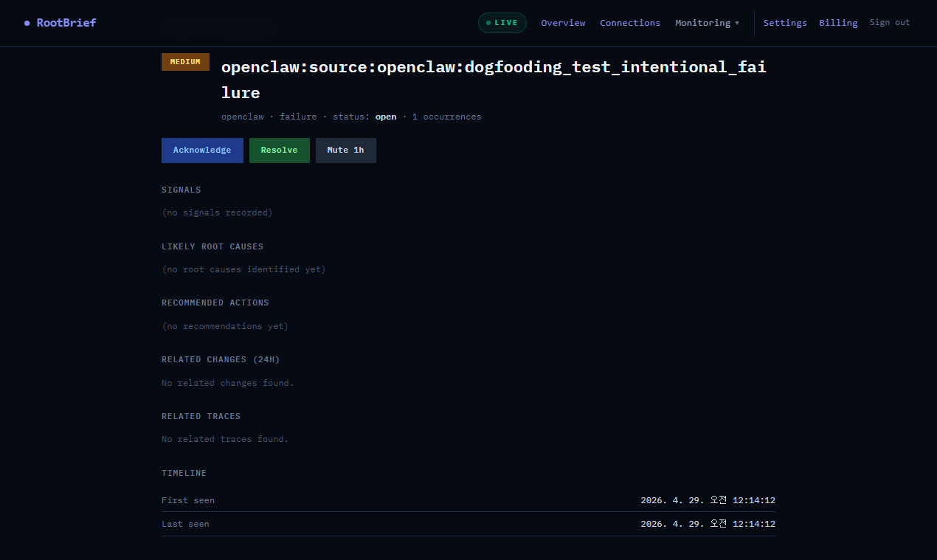Click 'No related changes found.' text
Screen dimensions: 937x560
coord(228,383)
